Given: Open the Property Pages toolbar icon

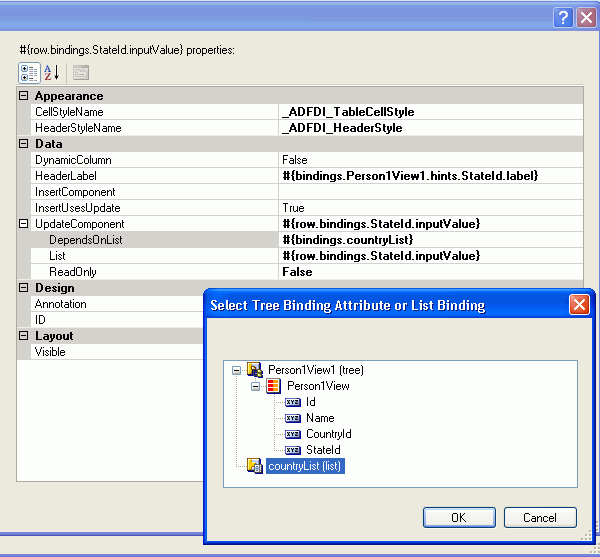Looking at the screenshot, I should [x=81, y=73].
